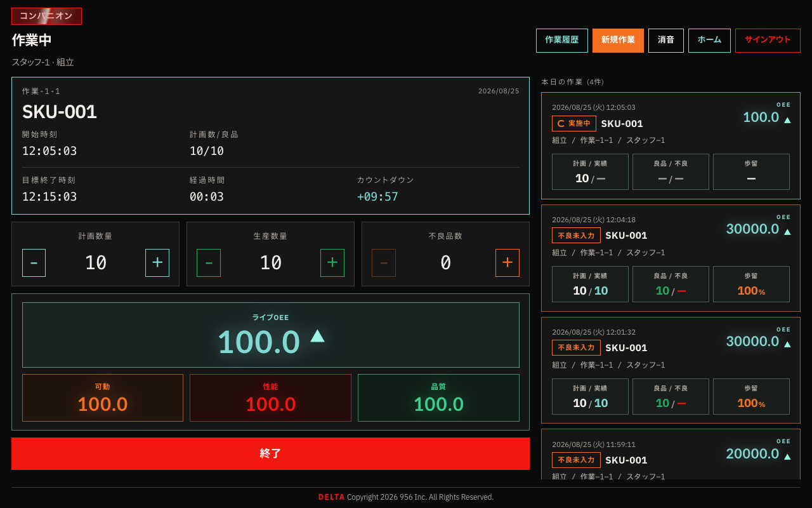Select the 可動 100.0 tile

[x=103, y=398]
